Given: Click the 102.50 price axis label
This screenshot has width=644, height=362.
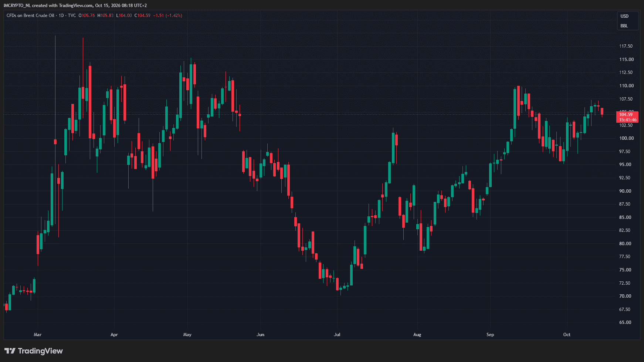Looking at the screenshot, I should [626, 125].
